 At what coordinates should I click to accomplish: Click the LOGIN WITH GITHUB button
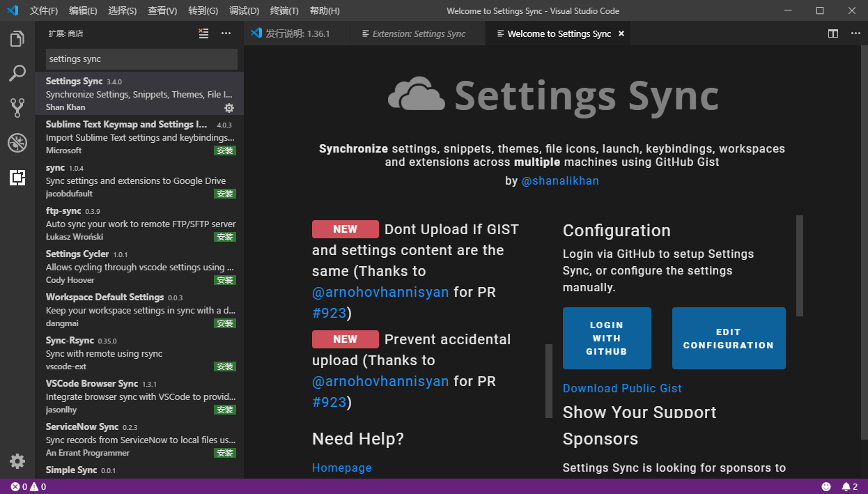point(607,338)
